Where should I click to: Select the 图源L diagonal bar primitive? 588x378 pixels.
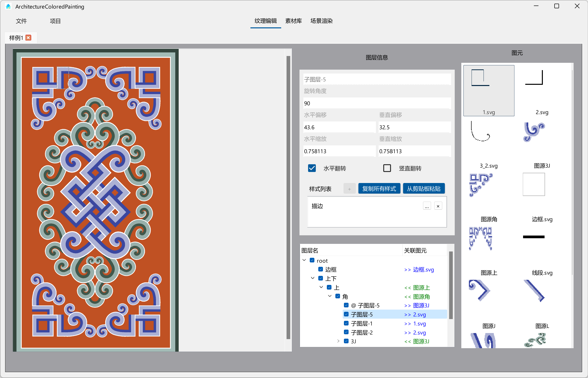(542, 304)
